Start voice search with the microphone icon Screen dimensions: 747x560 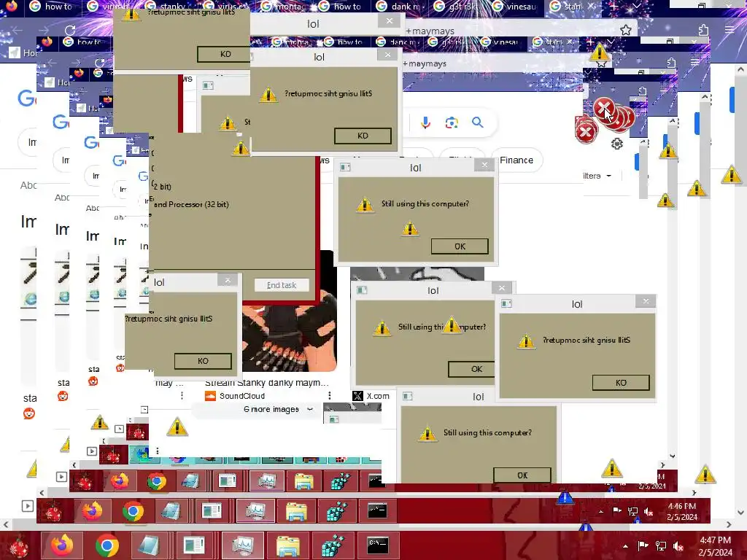click(x=425, y=122)
